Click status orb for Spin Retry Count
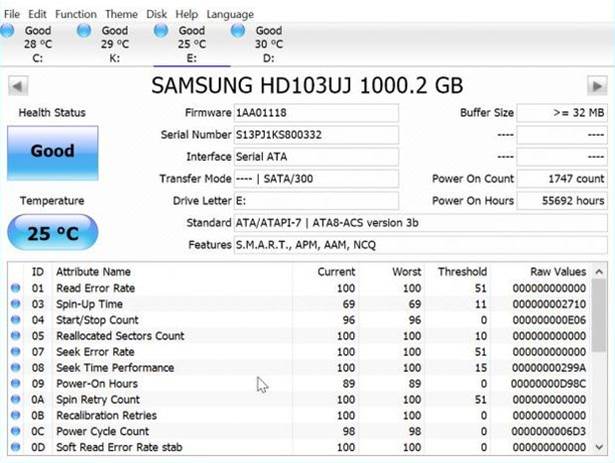615x463 pixels. (x=16, y=399)
